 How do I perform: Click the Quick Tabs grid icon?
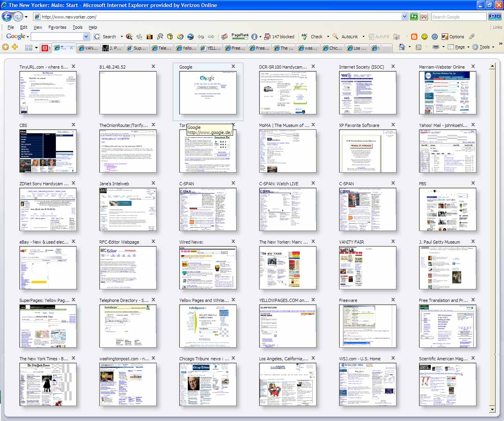click(x=29, y=48)
